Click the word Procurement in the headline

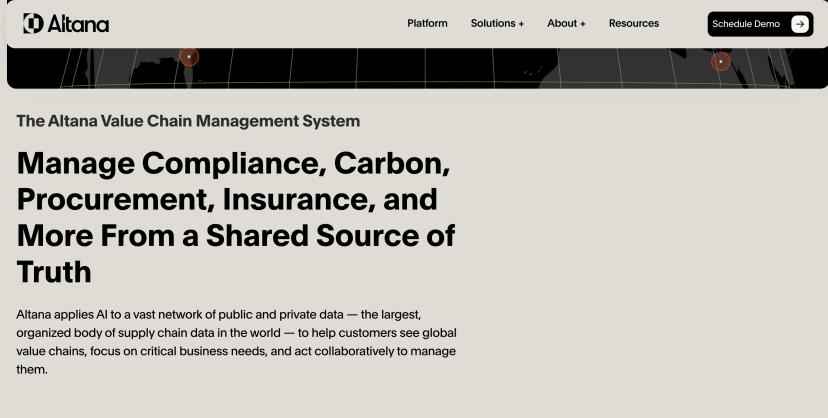(111, 199)
